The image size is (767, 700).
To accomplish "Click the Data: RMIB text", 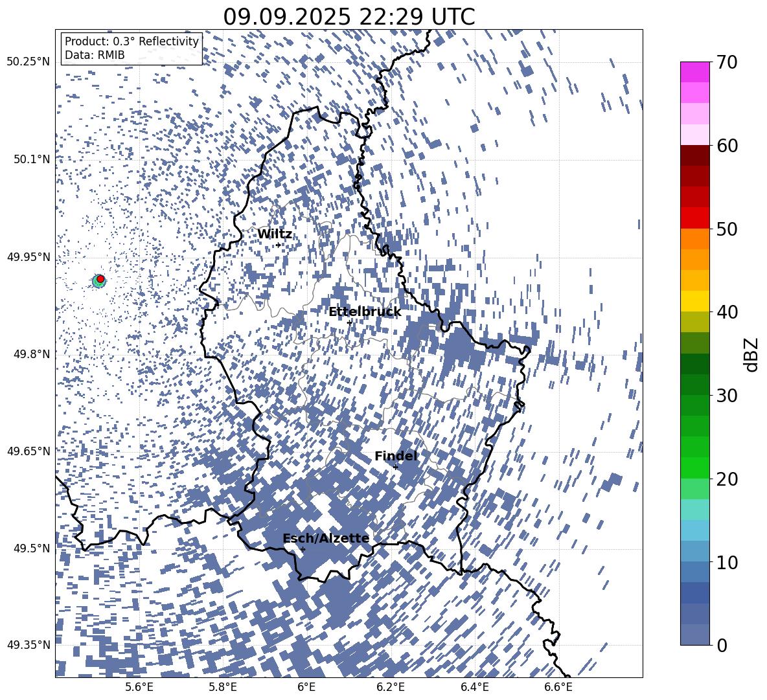I will 95,55.
